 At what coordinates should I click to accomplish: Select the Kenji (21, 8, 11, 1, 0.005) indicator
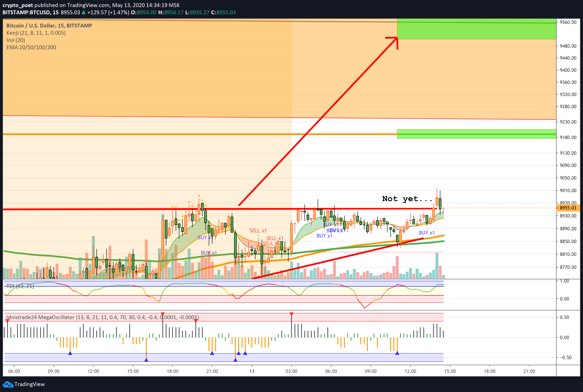[36, 33]
